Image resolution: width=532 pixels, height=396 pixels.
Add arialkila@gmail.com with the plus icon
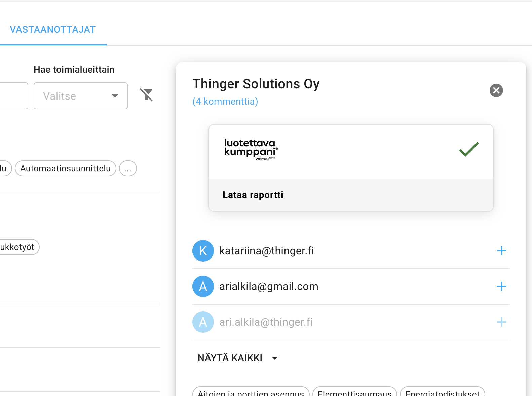coord(501,286)
